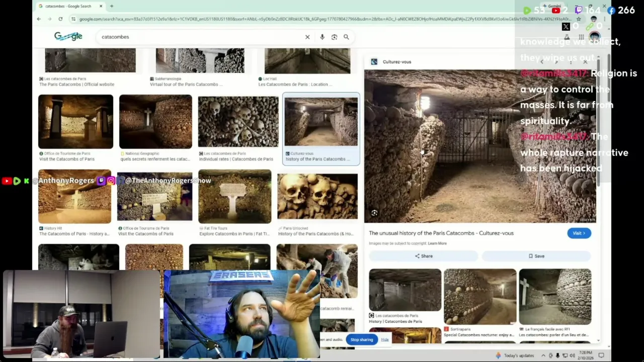Reload the page with the refresh icon

pos(60,19)
